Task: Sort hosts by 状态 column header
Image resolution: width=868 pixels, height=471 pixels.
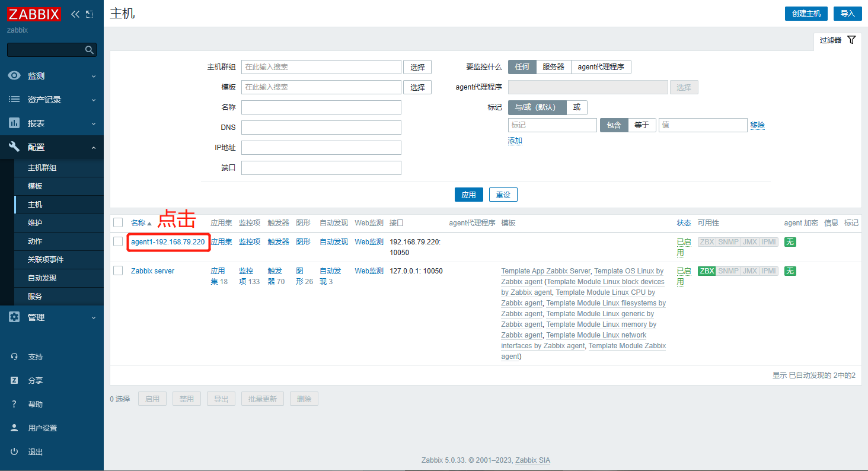Action: click(x=684, y=223)
